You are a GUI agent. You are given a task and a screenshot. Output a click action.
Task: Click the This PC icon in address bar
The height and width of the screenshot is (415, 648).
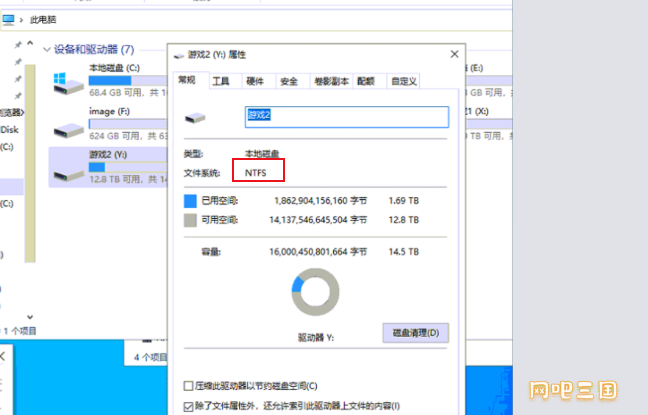pos(8,19)
